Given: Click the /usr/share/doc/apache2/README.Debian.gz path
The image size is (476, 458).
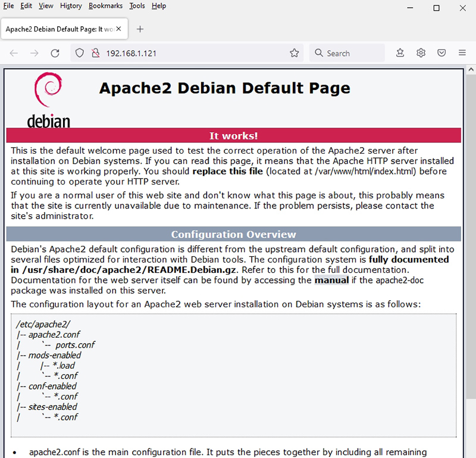Looking at the screenshot, I should [x=129, y=270].
